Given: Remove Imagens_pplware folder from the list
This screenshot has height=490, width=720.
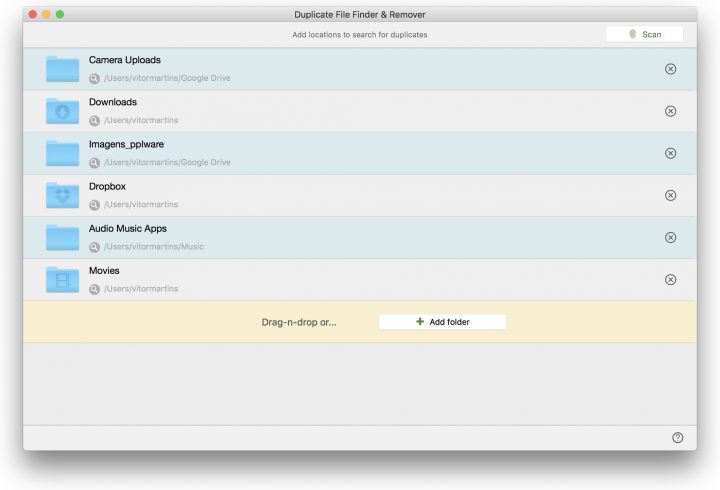Looking at the screenshot, I should 670,153.
